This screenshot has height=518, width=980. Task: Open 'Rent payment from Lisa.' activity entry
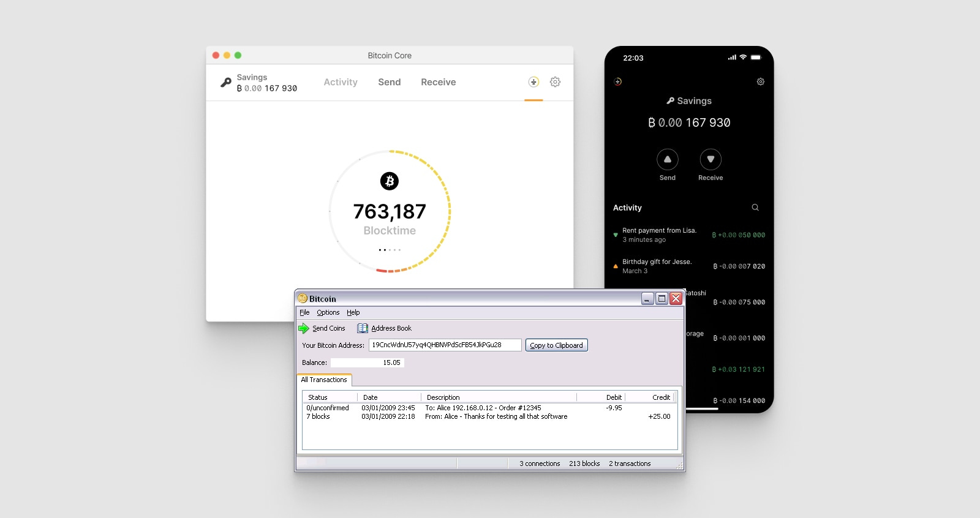tap(689, 235)
